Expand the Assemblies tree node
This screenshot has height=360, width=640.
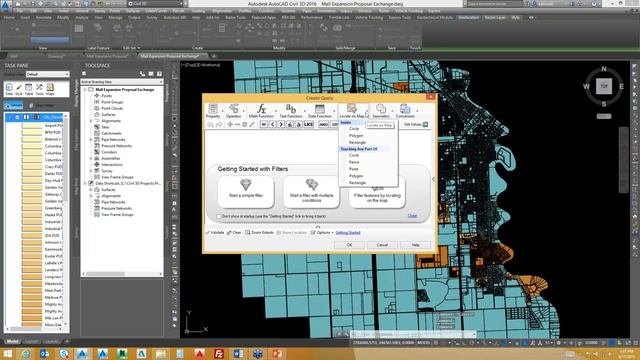[x=91, y=158]
